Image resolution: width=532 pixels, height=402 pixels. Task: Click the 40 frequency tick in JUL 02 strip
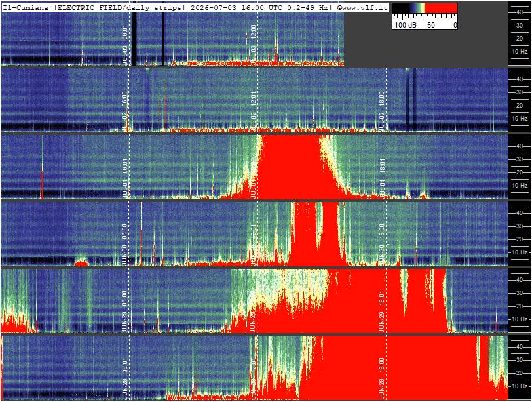coord(519,79)
